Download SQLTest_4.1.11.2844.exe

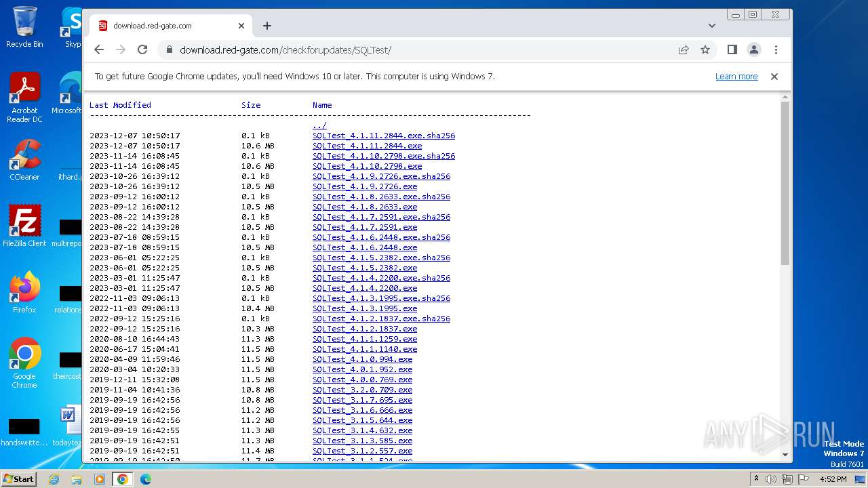pos(367,146)
